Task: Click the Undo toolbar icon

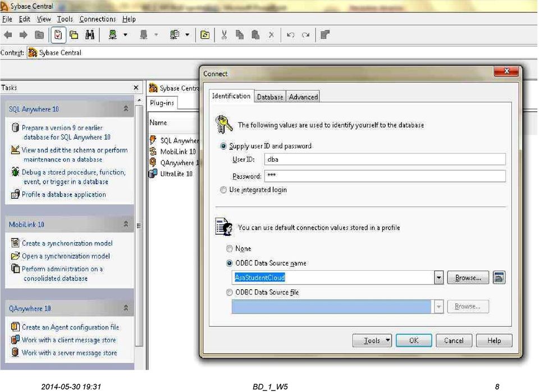Action: click(290, 35)
